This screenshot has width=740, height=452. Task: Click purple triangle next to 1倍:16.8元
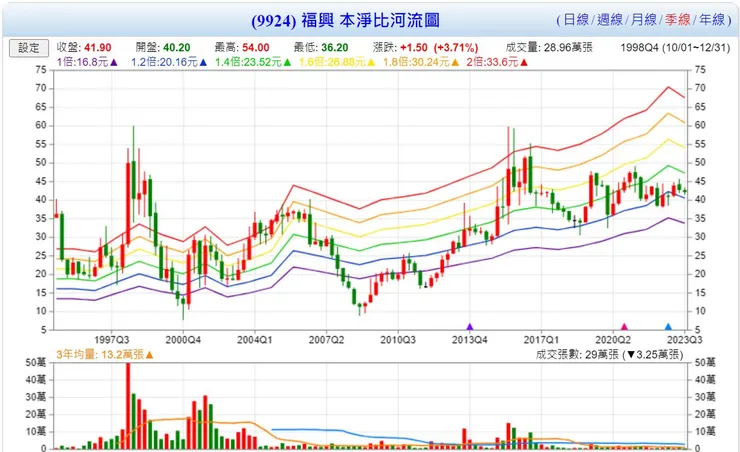[x=114, y=62]
